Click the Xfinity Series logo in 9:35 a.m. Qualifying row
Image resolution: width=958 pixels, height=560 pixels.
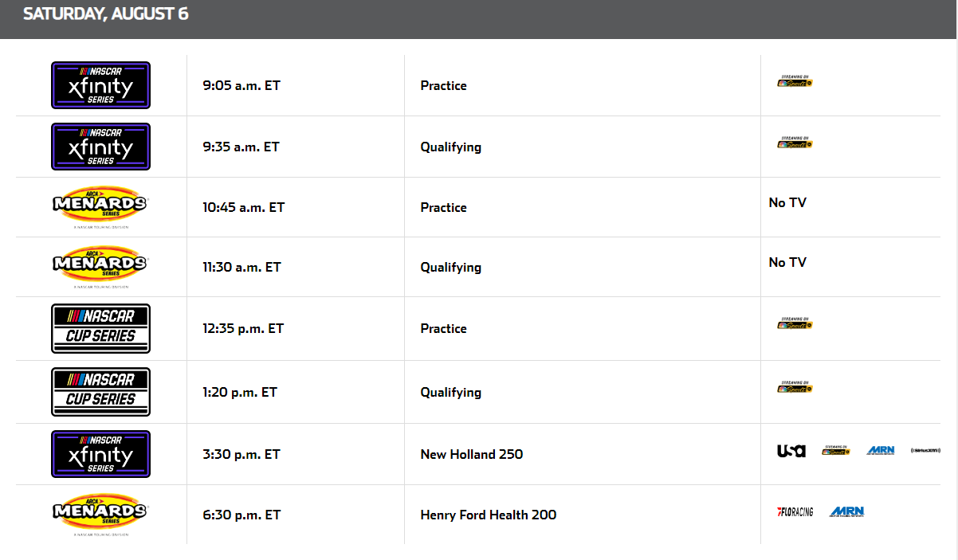click(x=100, y=147)
